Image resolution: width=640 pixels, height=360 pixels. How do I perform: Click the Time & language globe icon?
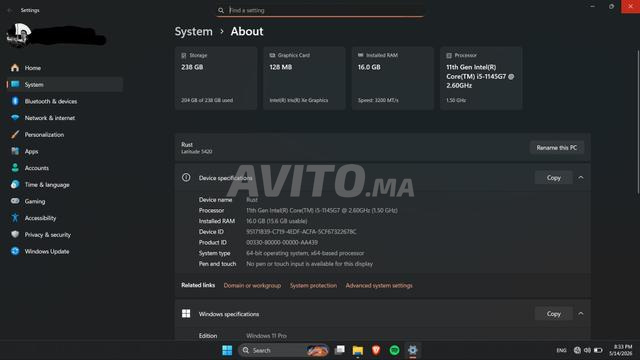click(x=15, y=184)
